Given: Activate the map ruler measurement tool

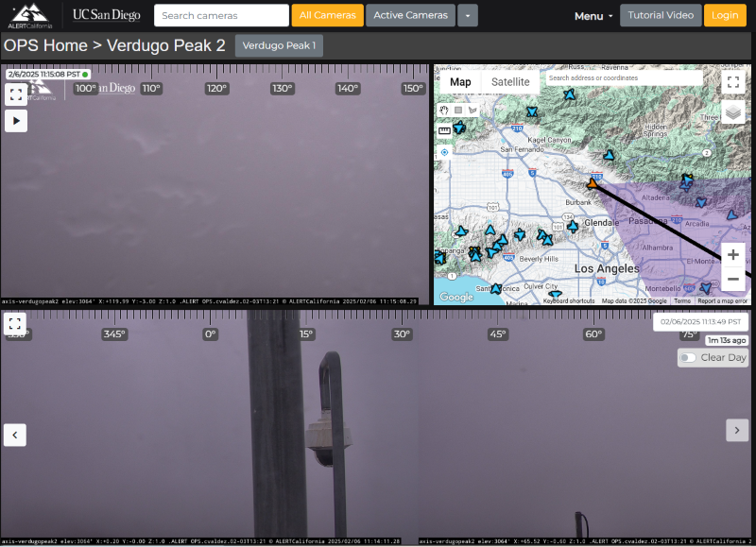Looking at the screenshot, I should [x=444, y=130].
